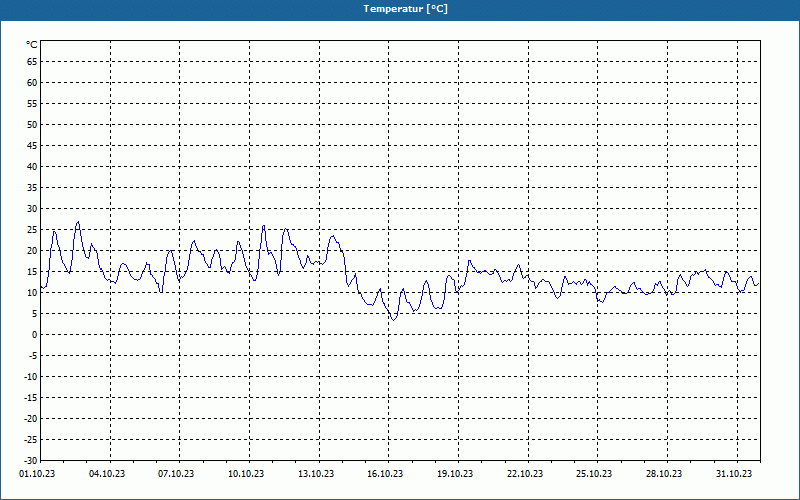Click the -5 y-axis label

33,356
